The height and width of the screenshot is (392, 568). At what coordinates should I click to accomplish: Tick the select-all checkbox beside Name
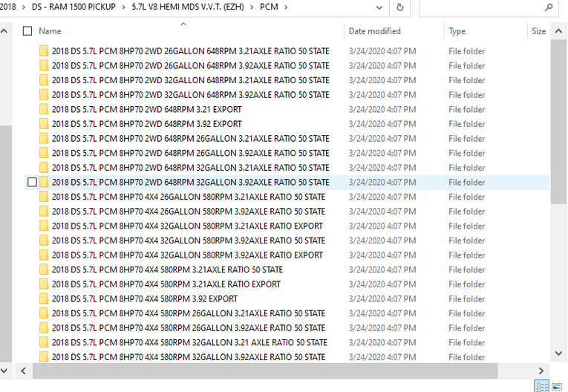point(27,31)
